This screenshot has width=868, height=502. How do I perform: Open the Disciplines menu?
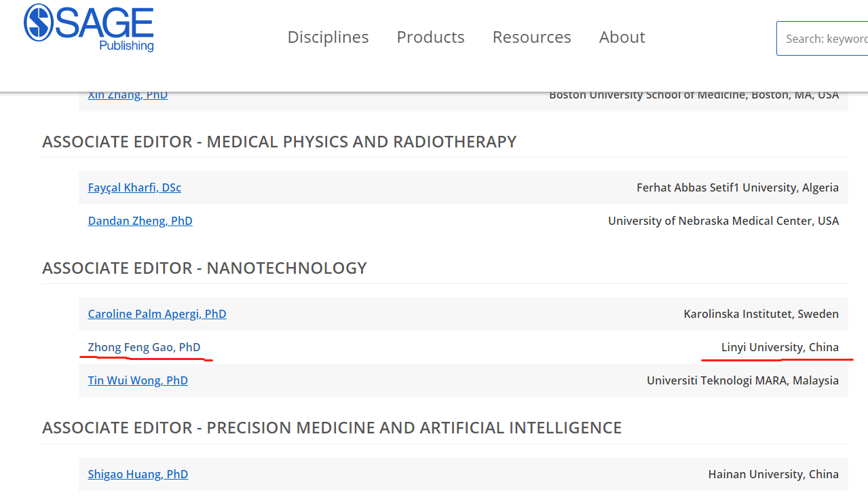click(x=328, y=37)
